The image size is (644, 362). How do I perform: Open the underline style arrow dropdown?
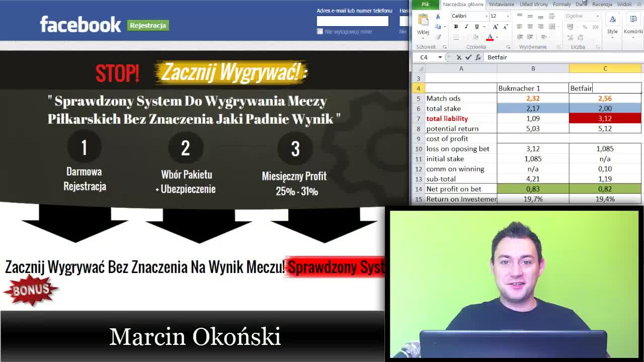pyautogui.click(x=484, y=27)
